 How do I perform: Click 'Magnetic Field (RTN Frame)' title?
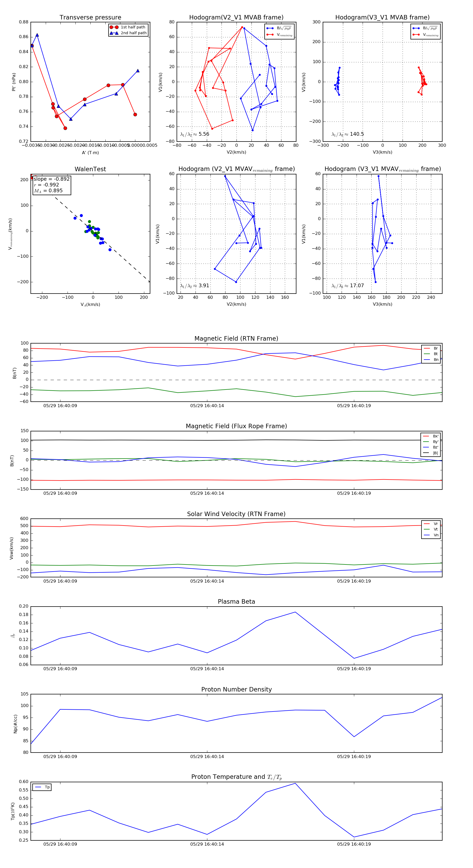click(236, 339)
